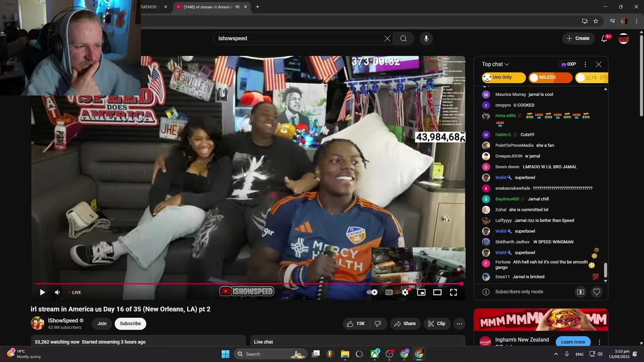Open Ingham's ad options menu
The width and height of the screenshot is (644, 362).
[599, 342]
